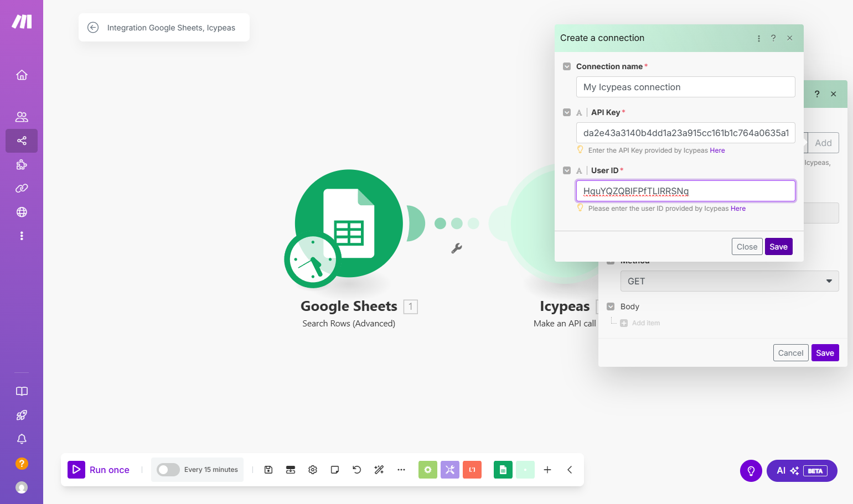Viewport: 853px width, 504px height.
Task: Show more sidebar items via three dots
Action: [x=22, y=236]
